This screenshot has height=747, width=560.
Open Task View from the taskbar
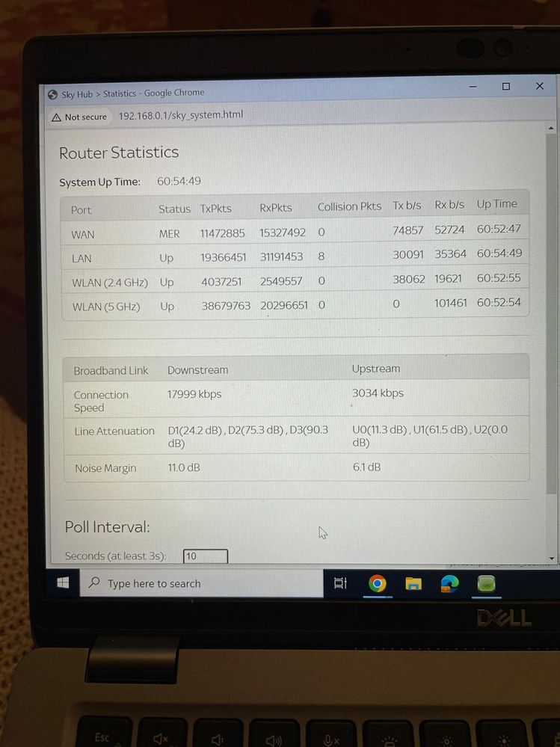click(x=340, y=583)
